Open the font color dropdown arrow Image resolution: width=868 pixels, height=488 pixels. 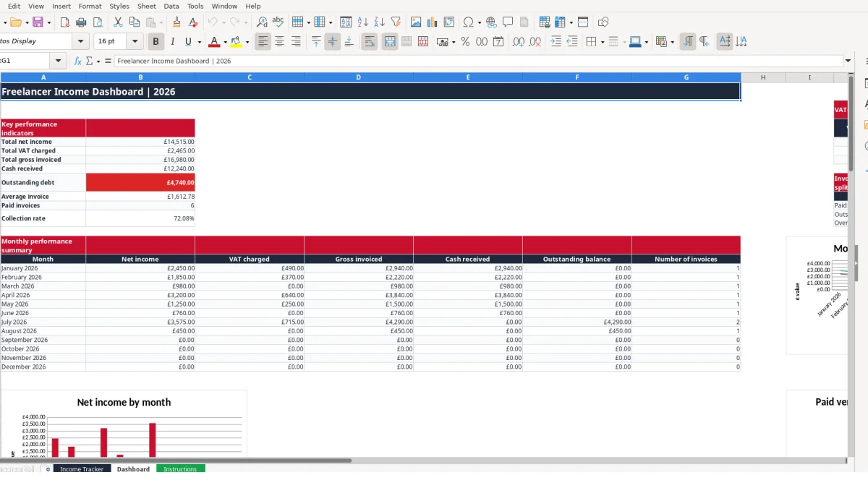[225, 42]
